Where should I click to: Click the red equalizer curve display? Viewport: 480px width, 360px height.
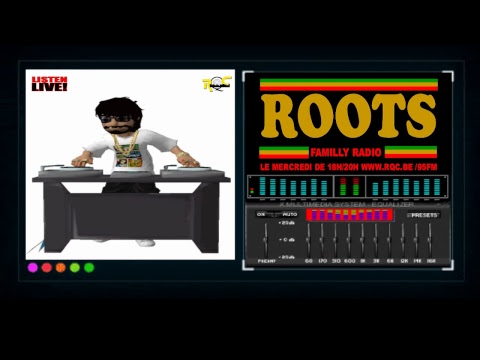pos(350,215)
